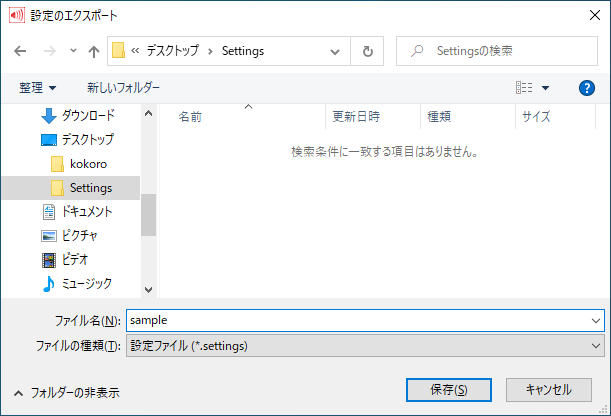611x416 pixels.
Task: Click the navigation pane scroll down arrow
Action: (x=148, y=289)
